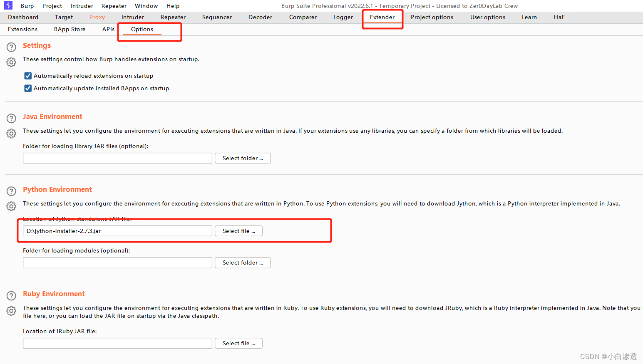Click gear icon beside Python Environment
Image resolution: width=643 pixels, height=364 pixels.
[x=11, y=206]
